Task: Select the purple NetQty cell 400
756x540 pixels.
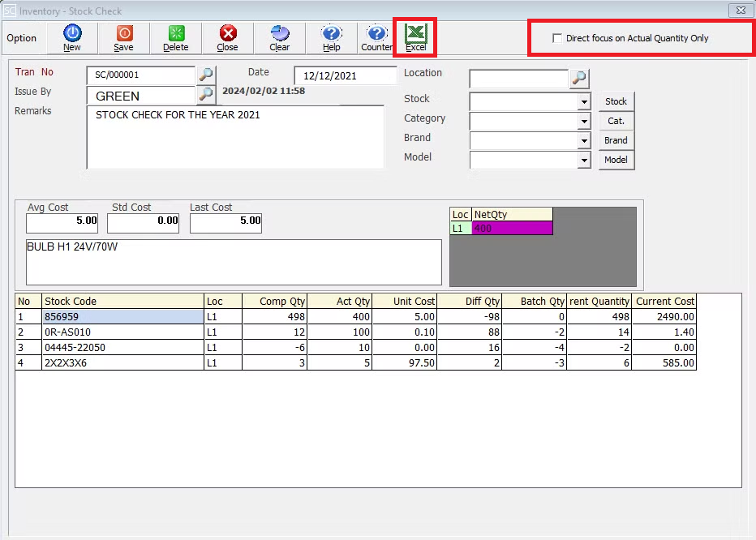Action: click(x=512, y=228)
